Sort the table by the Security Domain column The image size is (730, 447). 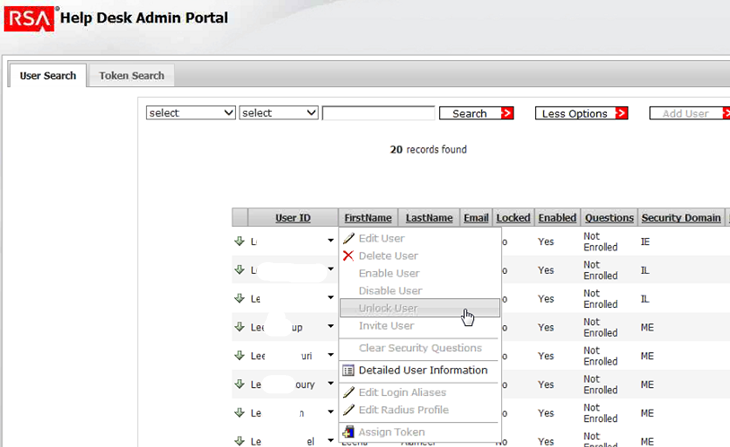point(680,217)
